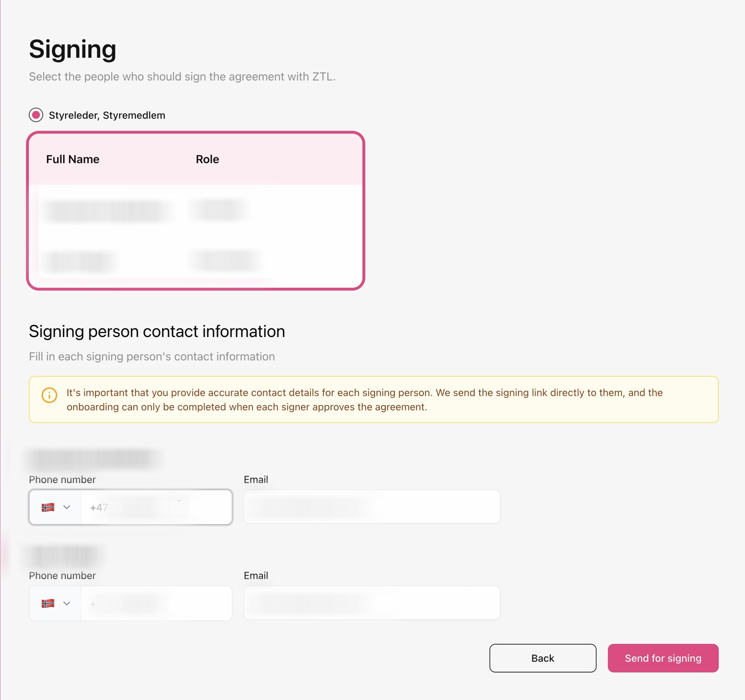This screenshot has width=745, height=700.
Task: Click the first signer's Phone number label
Action: tap(62, 480)
